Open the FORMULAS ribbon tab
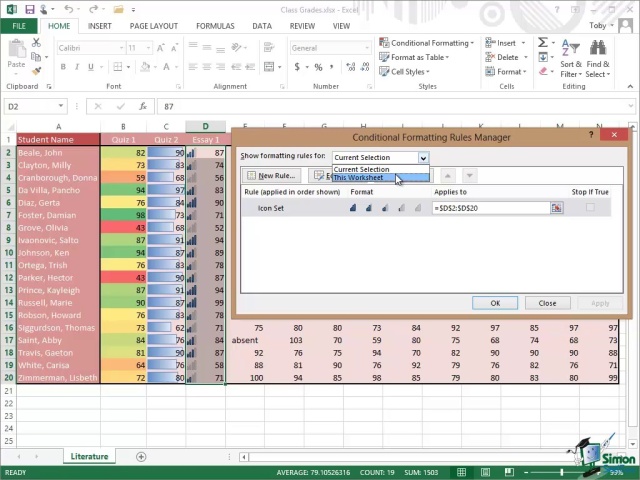 [x=215, y=26]
